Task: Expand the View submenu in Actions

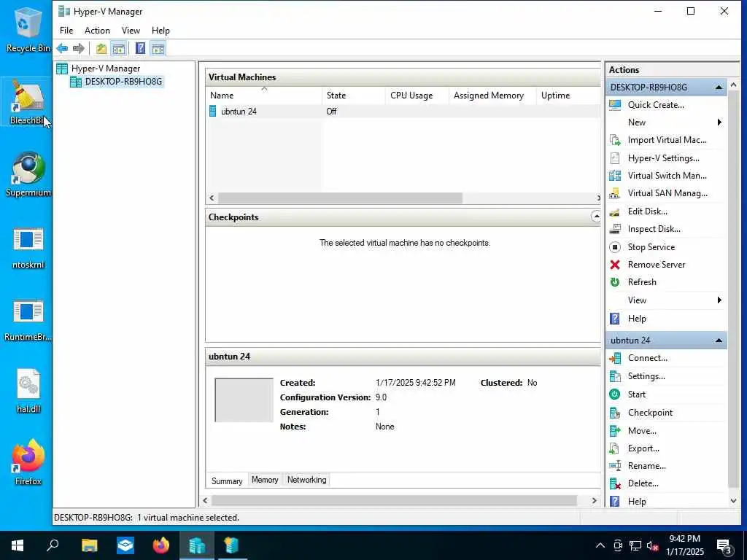Action: point(665,300)
